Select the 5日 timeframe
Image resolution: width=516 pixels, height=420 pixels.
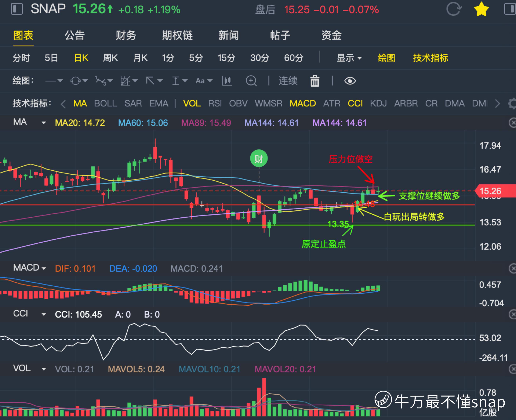point(51,58)
